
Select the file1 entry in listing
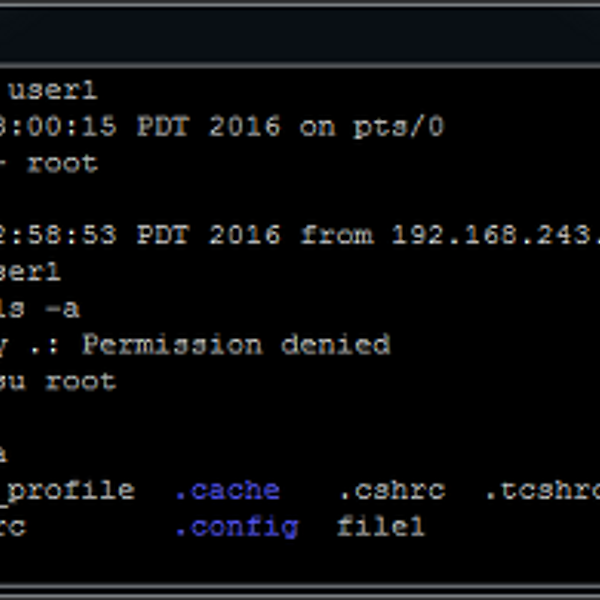tap(380, 526)
